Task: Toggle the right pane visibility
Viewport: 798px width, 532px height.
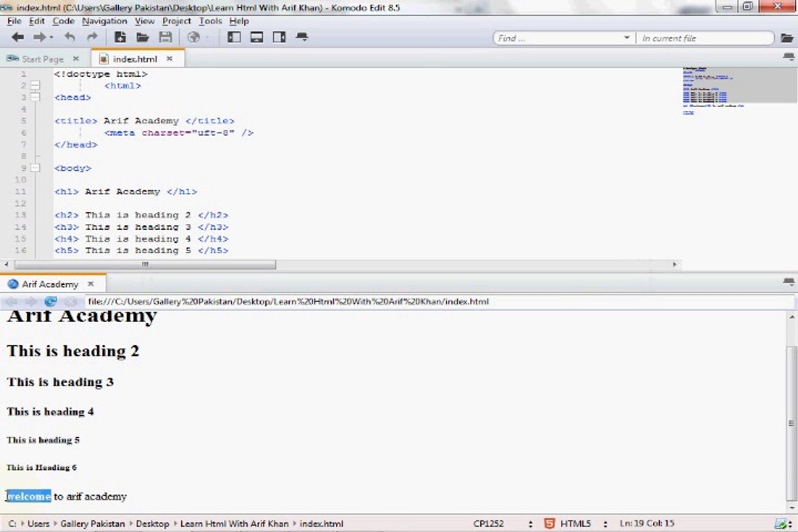Action: [x=279, y=37]
